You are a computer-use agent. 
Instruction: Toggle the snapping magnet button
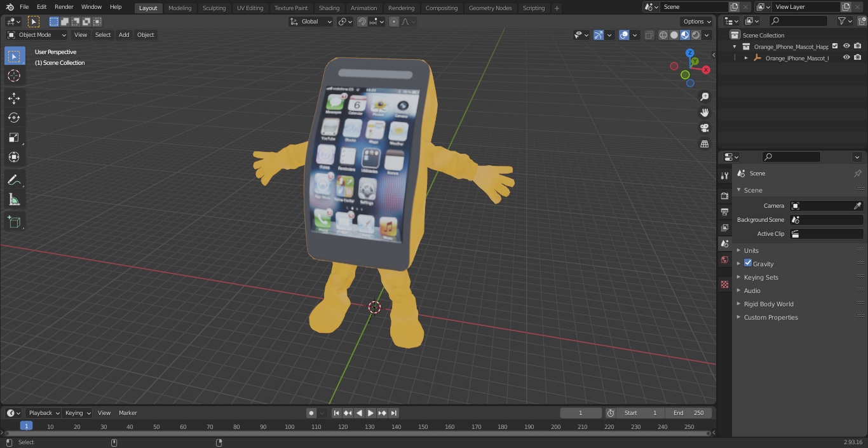pos(362,22)
